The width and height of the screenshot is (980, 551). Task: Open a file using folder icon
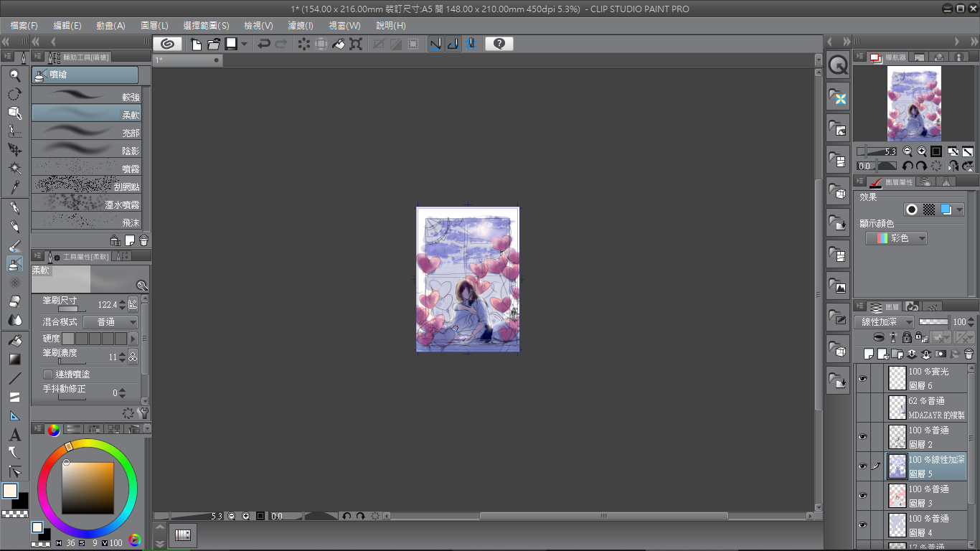click(x=214, y=44)
